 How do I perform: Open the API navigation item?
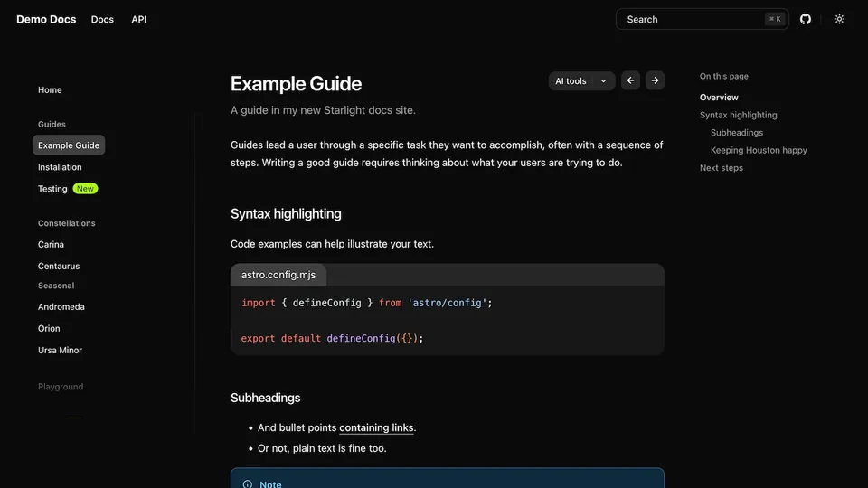click(x=139, y=19)
